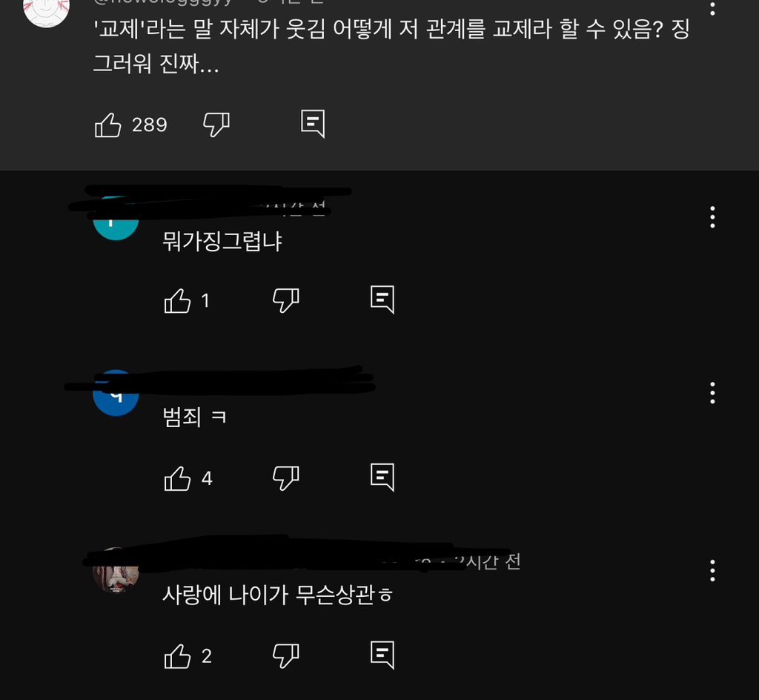The width and height of the screenshot is (759, 700).
Task: Open the photo avatar of third reply
Action: tap(116, 570)
